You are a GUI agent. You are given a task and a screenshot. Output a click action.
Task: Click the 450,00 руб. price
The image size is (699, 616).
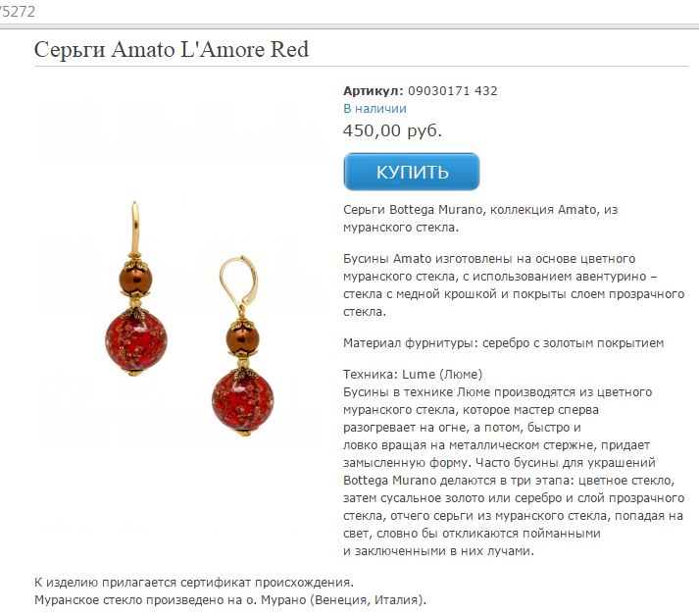tap(392, 130)
